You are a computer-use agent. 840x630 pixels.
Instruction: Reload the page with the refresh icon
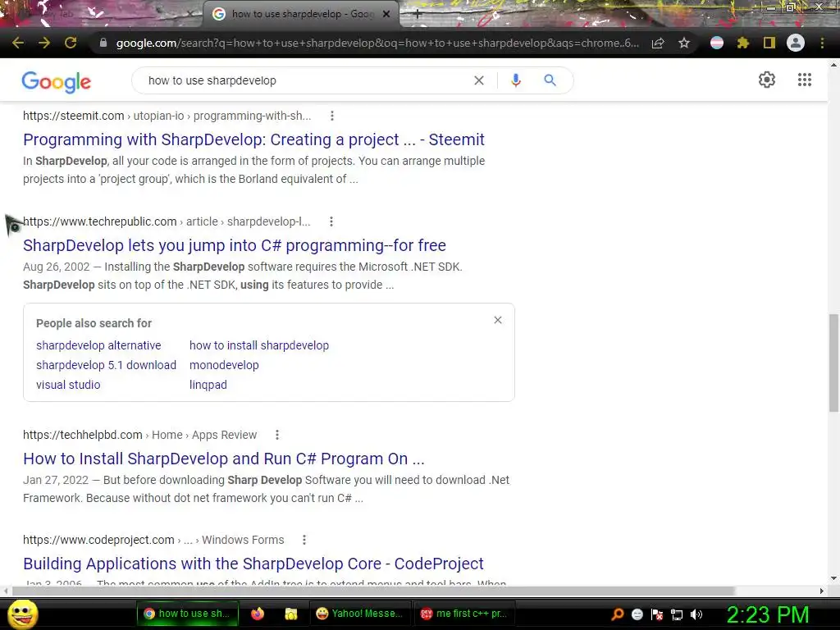71,43
